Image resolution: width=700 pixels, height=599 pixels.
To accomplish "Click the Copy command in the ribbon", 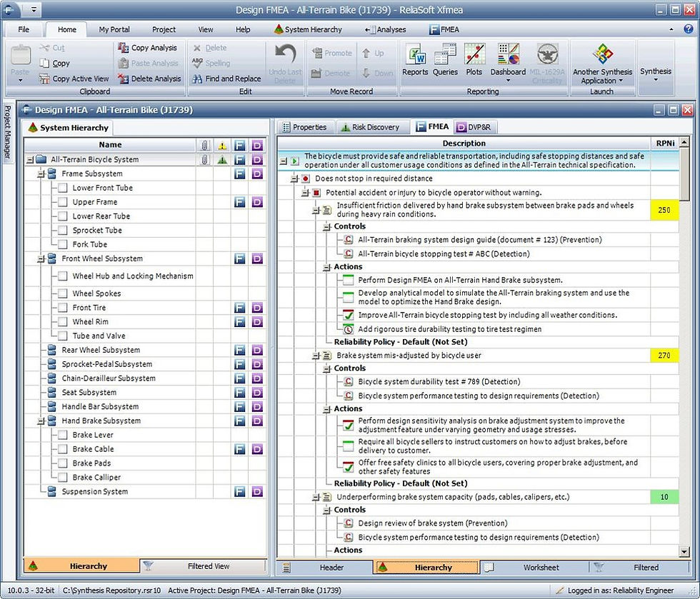I will click(55, 64).
